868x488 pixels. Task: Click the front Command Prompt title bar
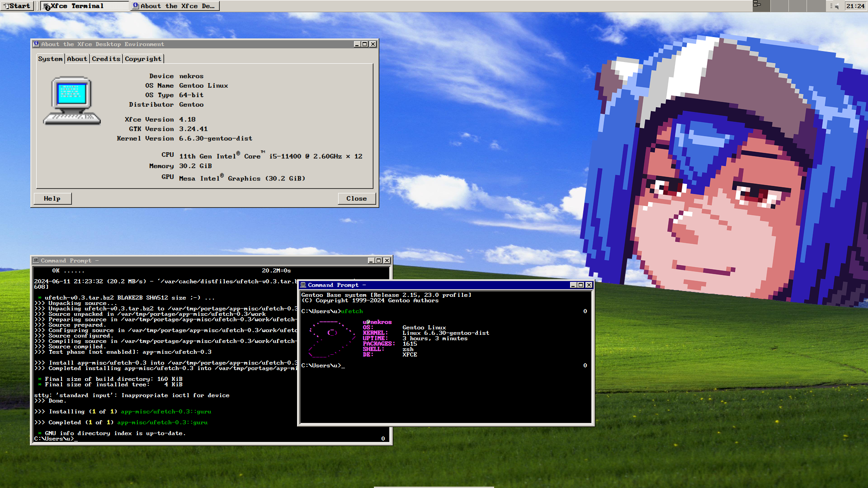point(452,285)
